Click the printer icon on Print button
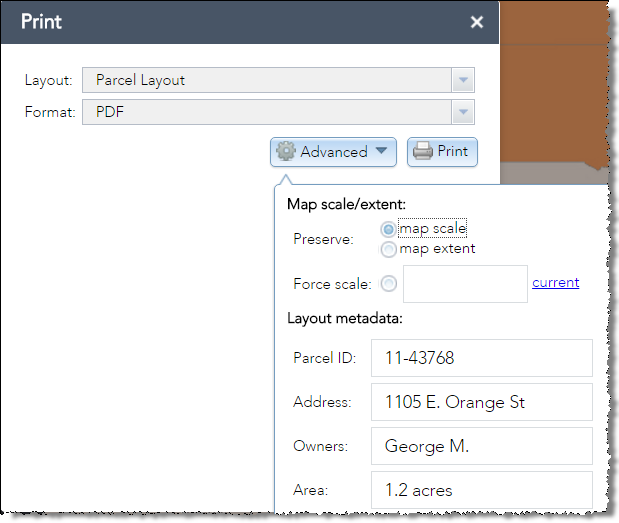The height and width of the screenshot is (523, 619). pyautogui.click(x=423, y=151)
